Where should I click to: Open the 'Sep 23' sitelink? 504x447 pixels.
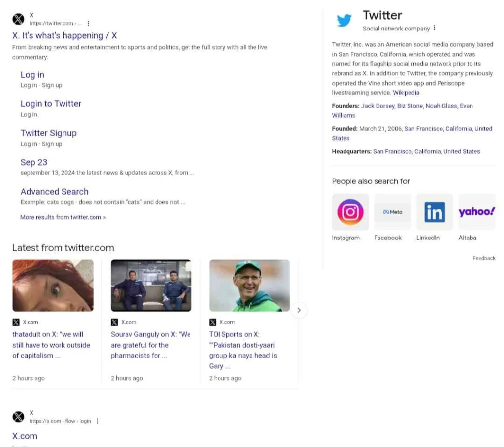(34, 162)
